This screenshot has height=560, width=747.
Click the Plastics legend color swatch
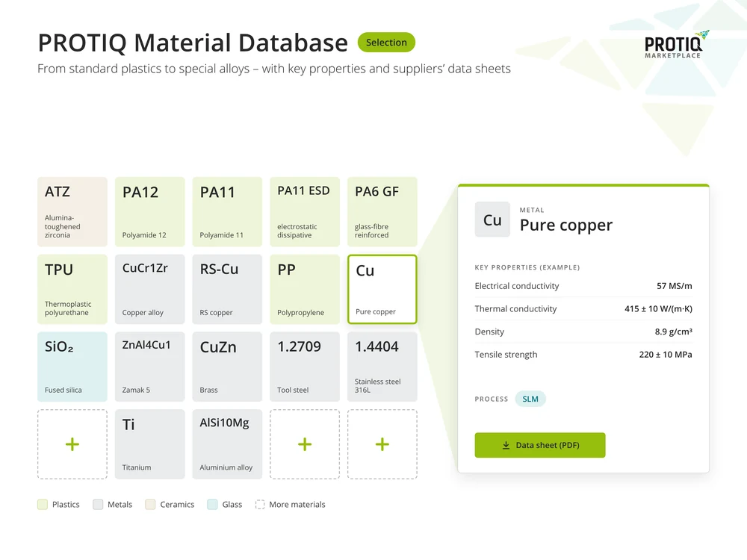coord(43,505)
